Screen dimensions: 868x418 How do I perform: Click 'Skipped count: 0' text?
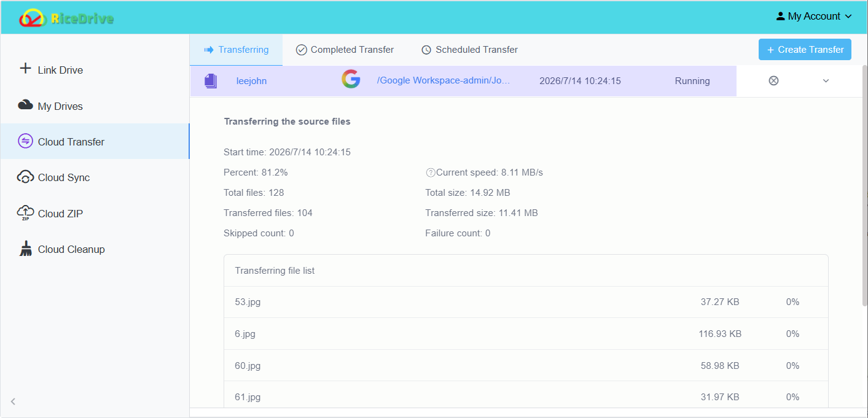tap(259, 233)
